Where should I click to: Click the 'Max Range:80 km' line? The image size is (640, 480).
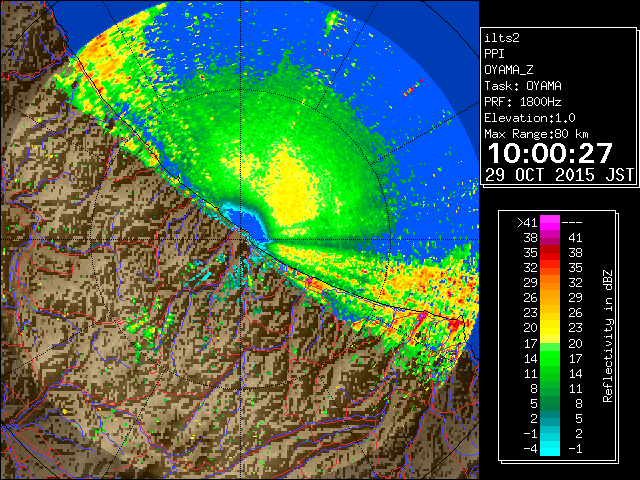(x=536, y=134)
